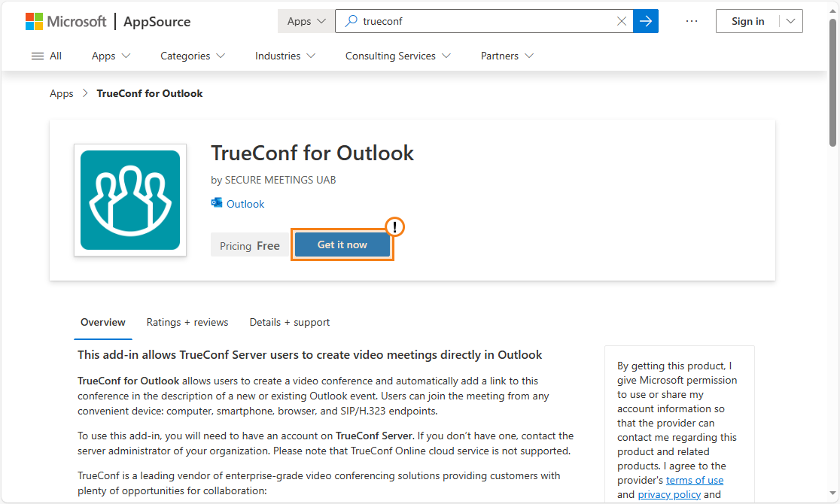Switch to the Details + support tab
Screen dimensions: 840x504
tap(290, 322)
